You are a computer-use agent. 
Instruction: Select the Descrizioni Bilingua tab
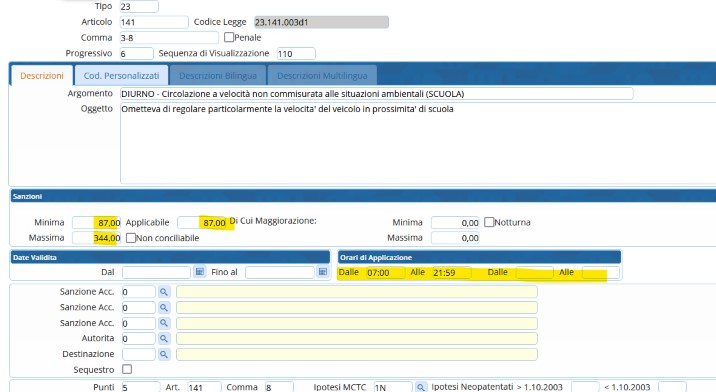click(217, 75)
